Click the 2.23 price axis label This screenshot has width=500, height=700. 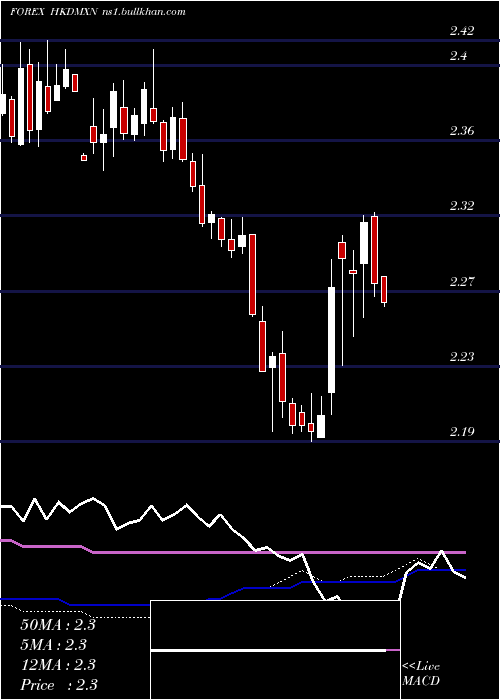pos(462,357)
